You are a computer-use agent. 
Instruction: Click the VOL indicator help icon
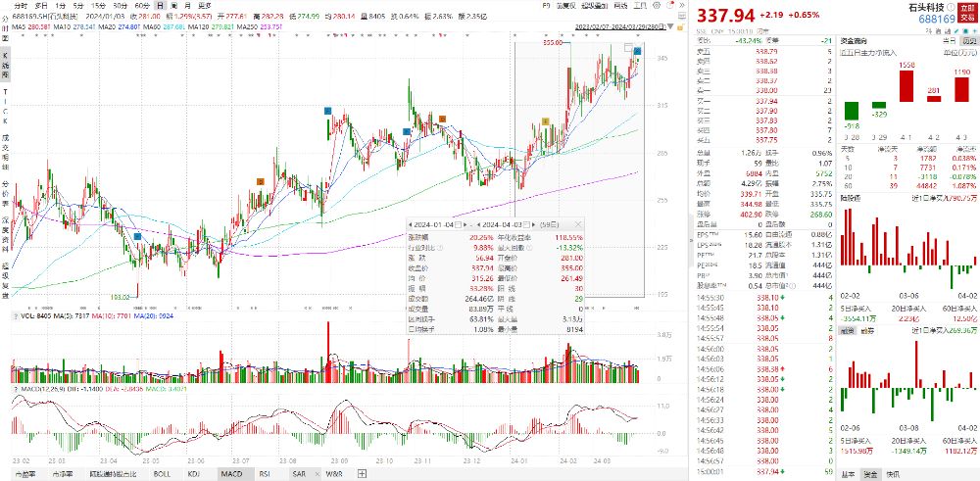coord(15,316)
